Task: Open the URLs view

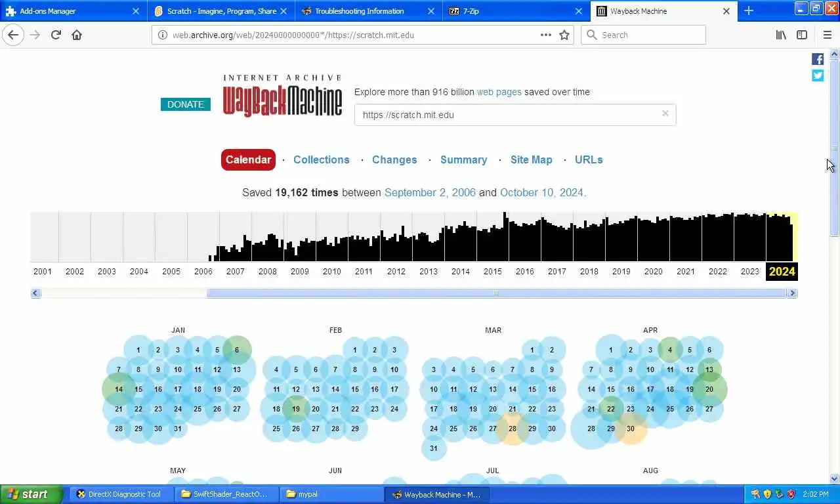Action: click(x=589, y=159)
